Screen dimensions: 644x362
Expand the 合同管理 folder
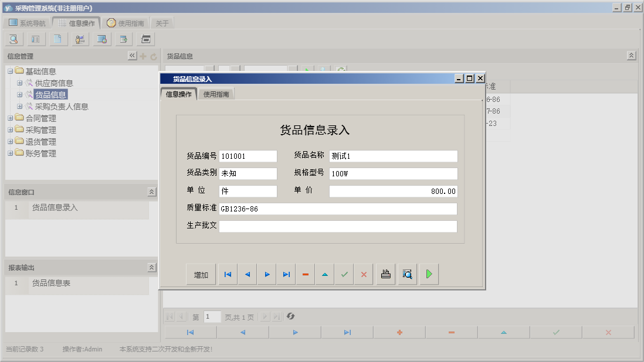[x=9, y=118]
